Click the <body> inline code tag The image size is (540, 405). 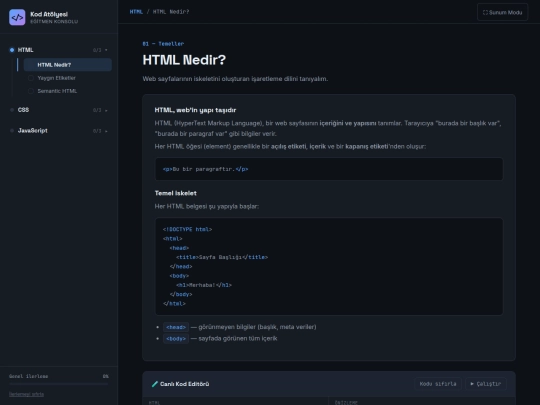point(176,339)
